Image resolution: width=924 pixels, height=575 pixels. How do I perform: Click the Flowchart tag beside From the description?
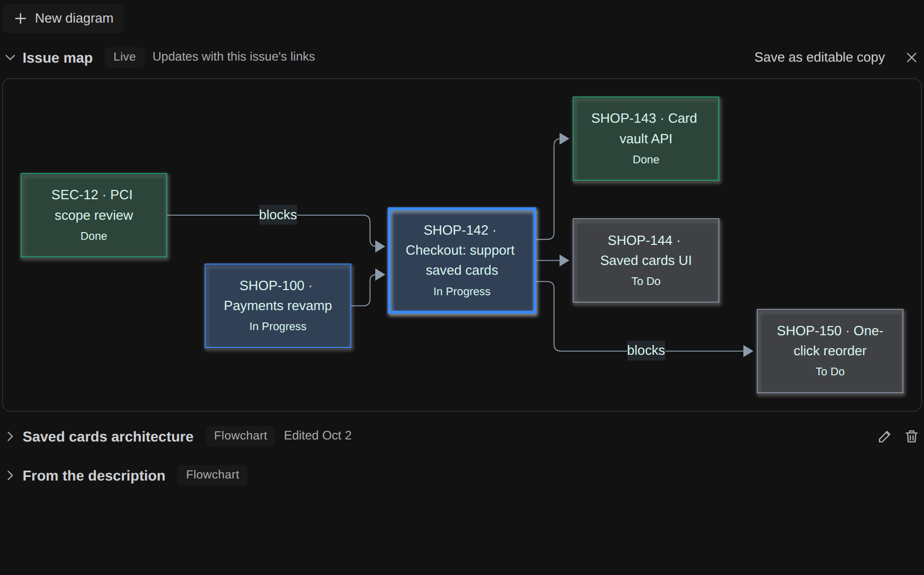[213, 475]
